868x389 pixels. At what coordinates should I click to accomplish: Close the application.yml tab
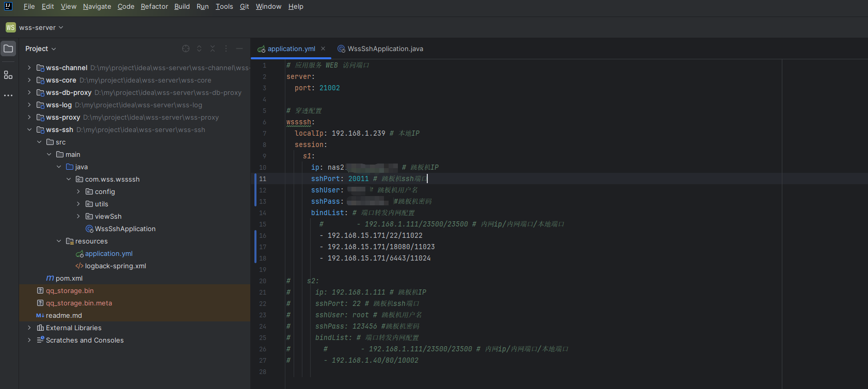323,48
